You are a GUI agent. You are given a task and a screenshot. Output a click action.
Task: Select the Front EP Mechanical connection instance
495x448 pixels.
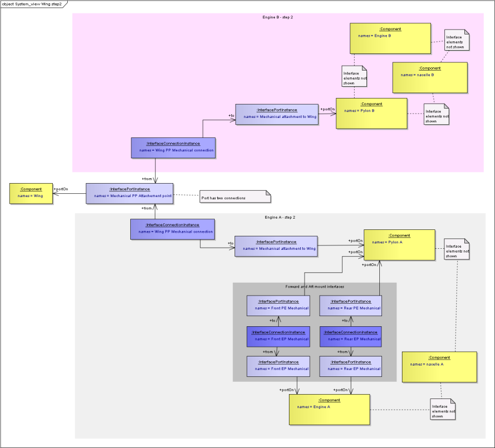(278, 336)
